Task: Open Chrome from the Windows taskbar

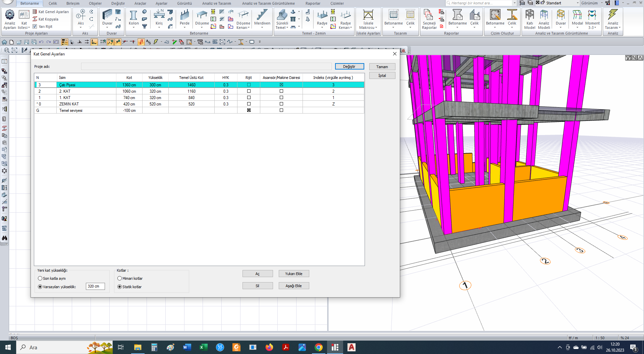Action: 319,347
